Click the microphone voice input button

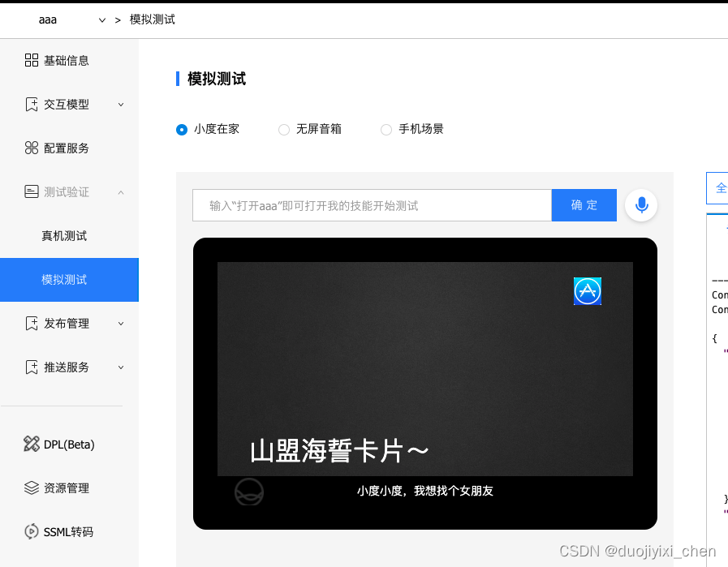click(641, 205)
